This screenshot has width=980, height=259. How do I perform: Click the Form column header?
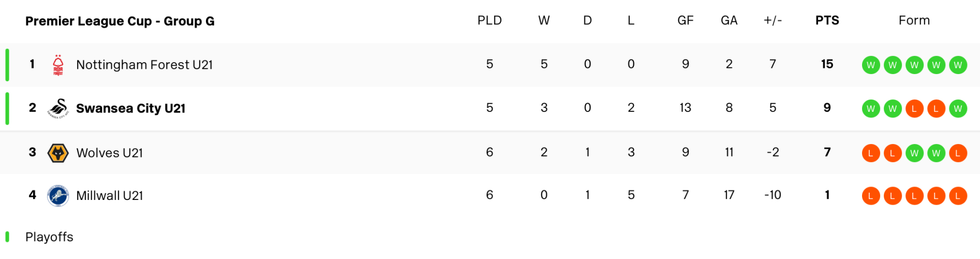pos(914,21)
